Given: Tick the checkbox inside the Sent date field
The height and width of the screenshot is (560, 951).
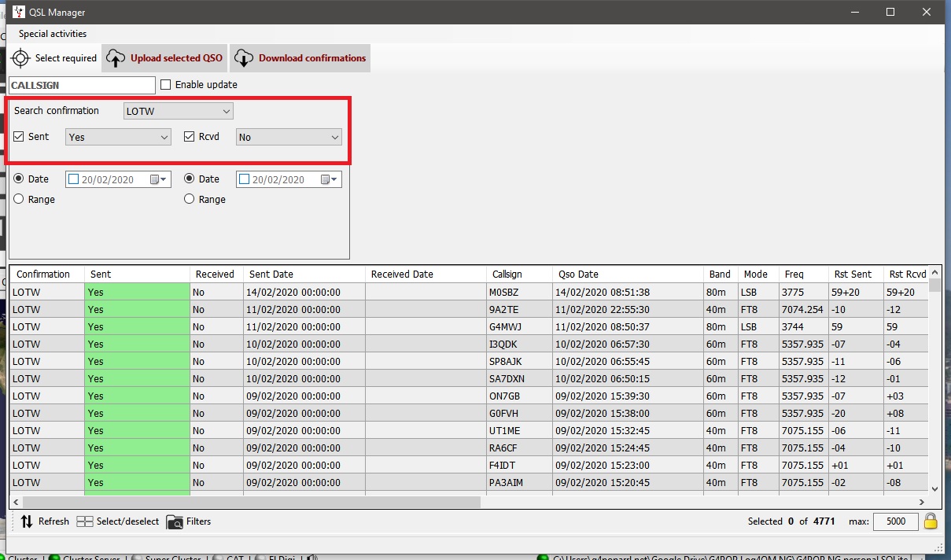Looking at the screenshot, I should [74, 179].
